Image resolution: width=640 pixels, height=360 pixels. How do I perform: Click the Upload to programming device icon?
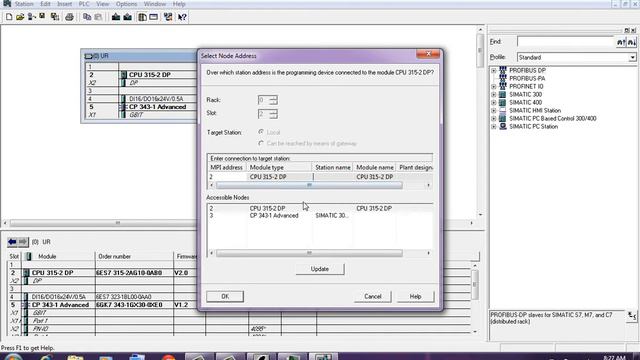[x=127, y=17]
